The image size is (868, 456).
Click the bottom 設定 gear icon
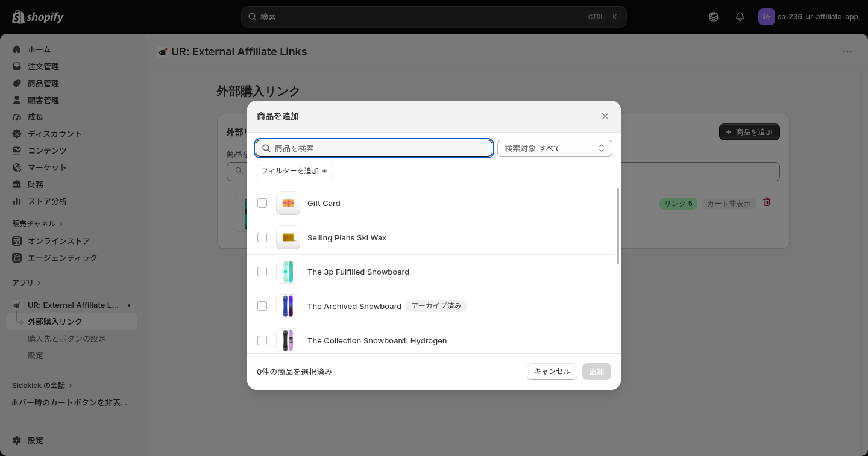coord(17,440)
